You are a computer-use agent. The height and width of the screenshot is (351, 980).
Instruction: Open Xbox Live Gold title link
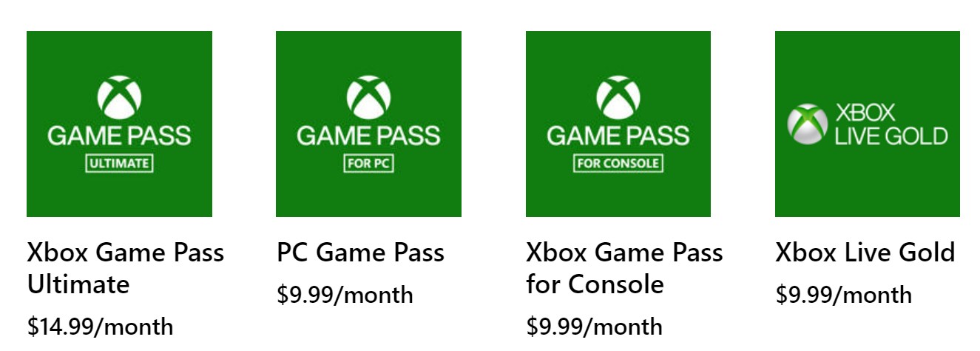click(x=865, y=253)
